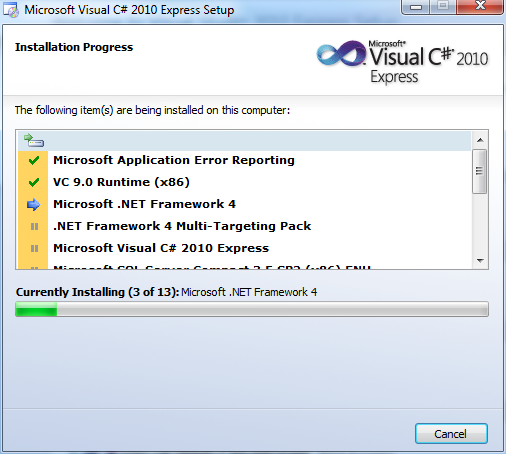Click the scroll down arrow of the items list
The image size is (506, 454).
click(x=480, y=261)
